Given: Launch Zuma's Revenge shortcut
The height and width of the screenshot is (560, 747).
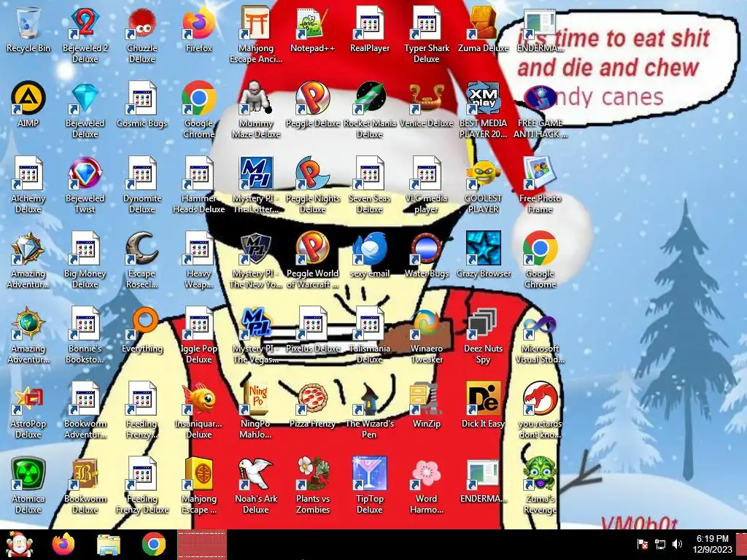Looking at the screenshot, I should coord(541,485).
